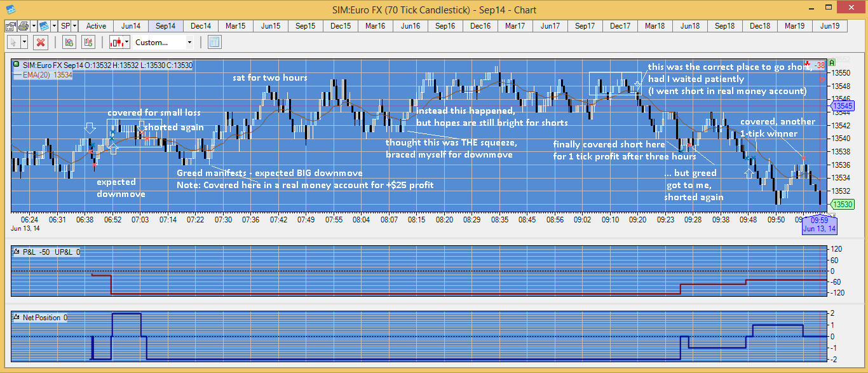Viewport: 868px width, 373px height.
Task: Select the Sep14 contract tab
Action: click(x=166, y=26)
